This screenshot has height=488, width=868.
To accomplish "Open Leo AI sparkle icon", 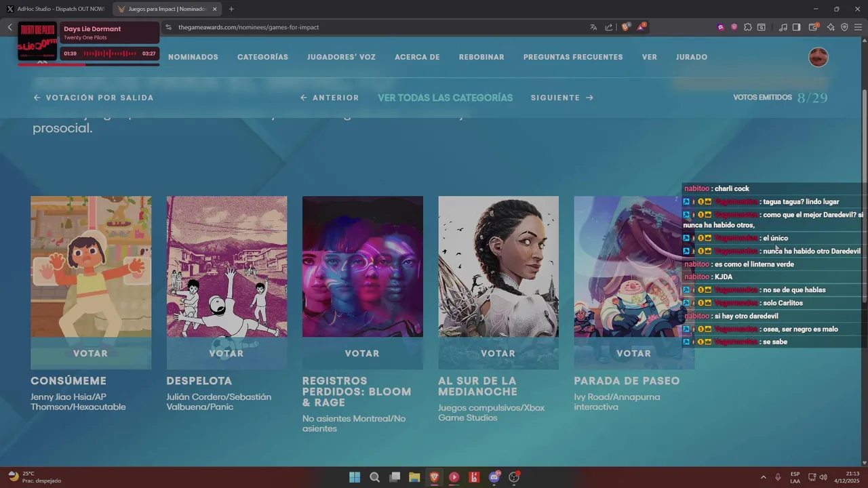I will tap(831, 27).
